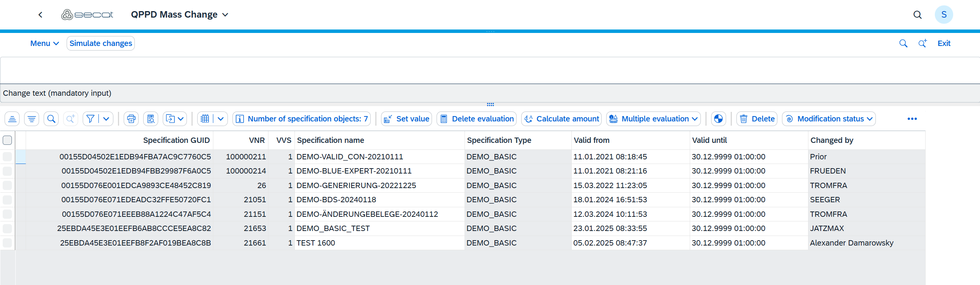Click the header search magnifier icon

point(917,15)
